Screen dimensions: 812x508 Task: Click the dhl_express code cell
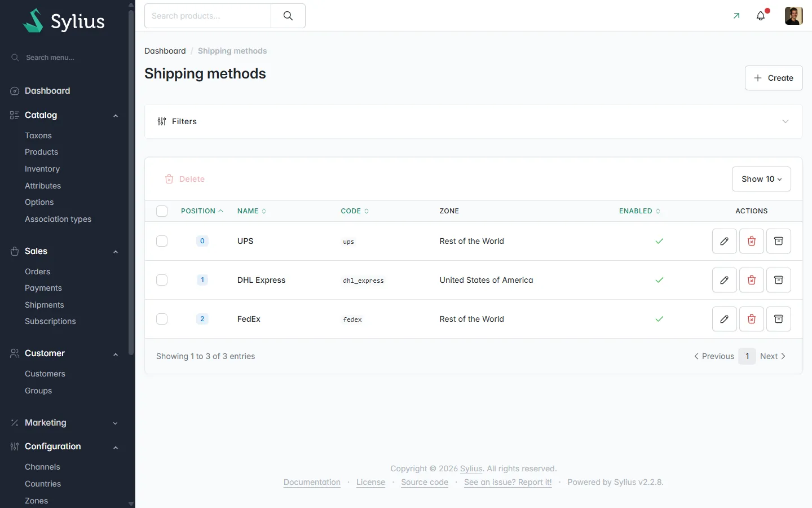[363, 281]
